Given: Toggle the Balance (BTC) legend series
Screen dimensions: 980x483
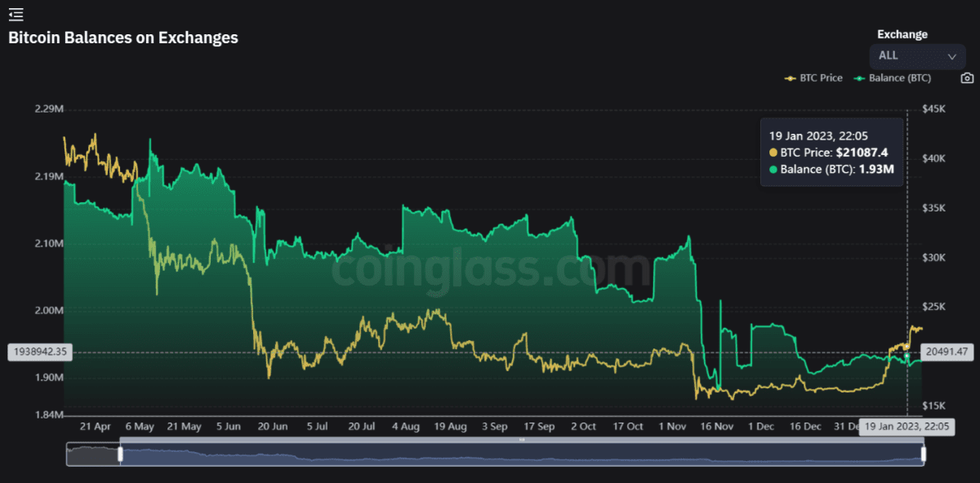Looking at the screenshot, I should tap(892, 78).
